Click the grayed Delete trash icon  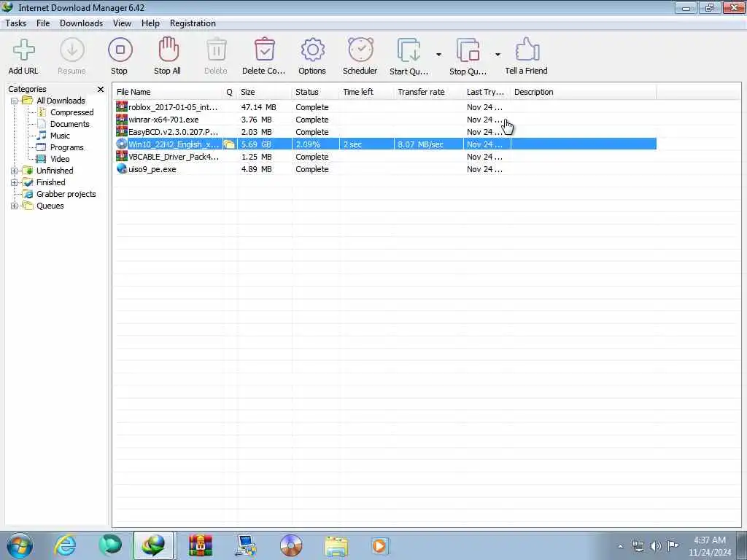[216, 50]
